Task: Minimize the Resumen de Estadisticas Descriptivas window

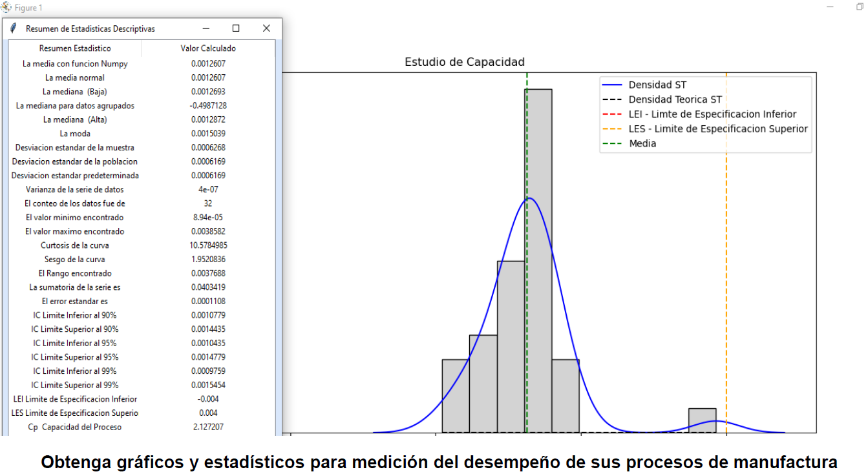Action: click(x=206, y=28)
